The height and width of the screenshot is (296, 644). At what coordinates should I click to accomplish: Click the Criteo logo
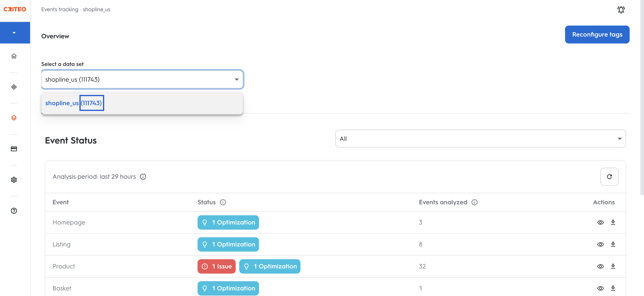(x=15, y=9)
